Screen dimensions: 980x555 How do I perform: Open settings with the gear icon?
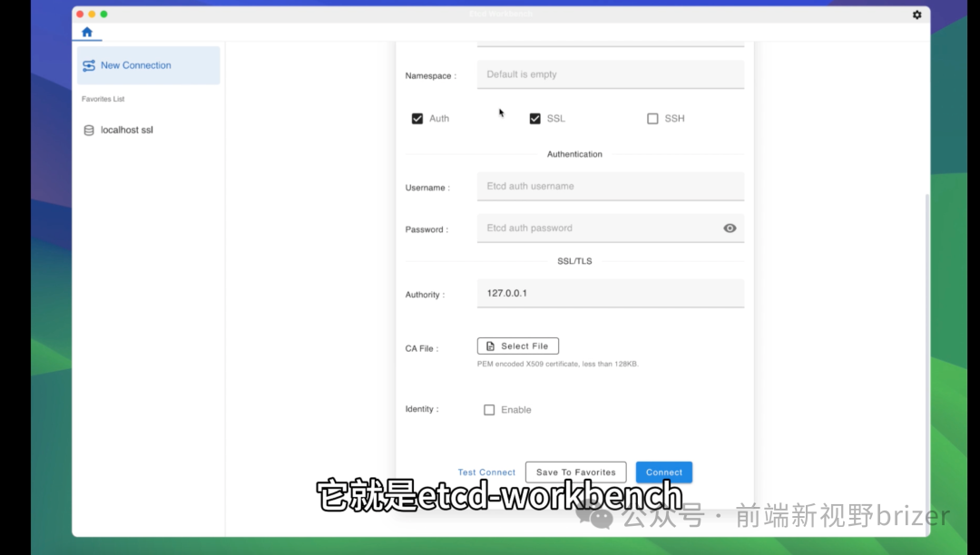click(916, 15)
